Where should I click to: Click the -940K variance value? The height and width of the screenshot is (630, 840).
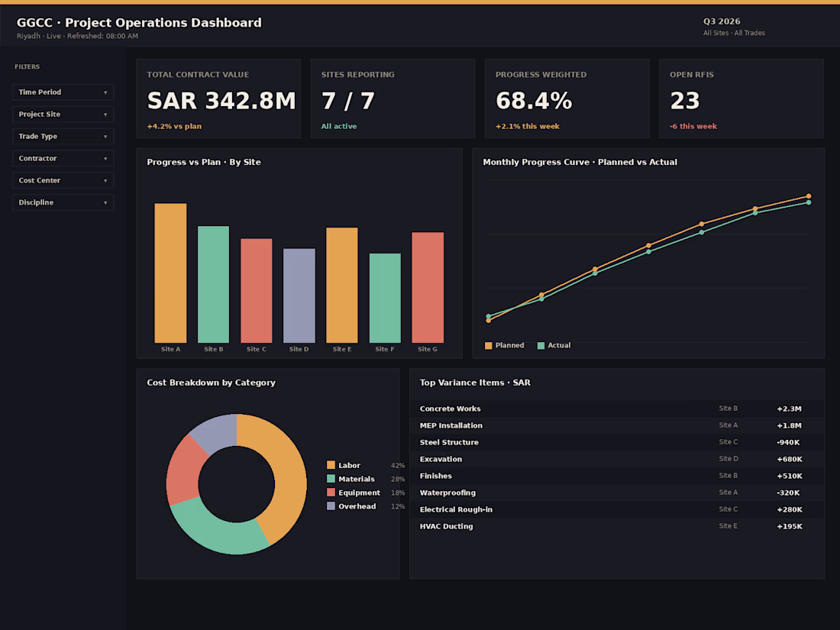coord(788,442)
